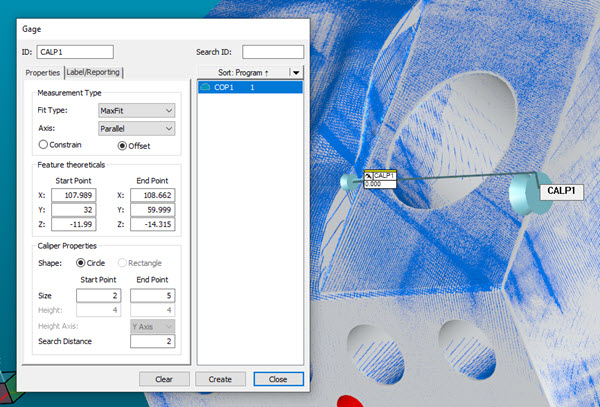600x407 pixels.
Task: Click the Search Distance input field
Action: coord(153,342)
